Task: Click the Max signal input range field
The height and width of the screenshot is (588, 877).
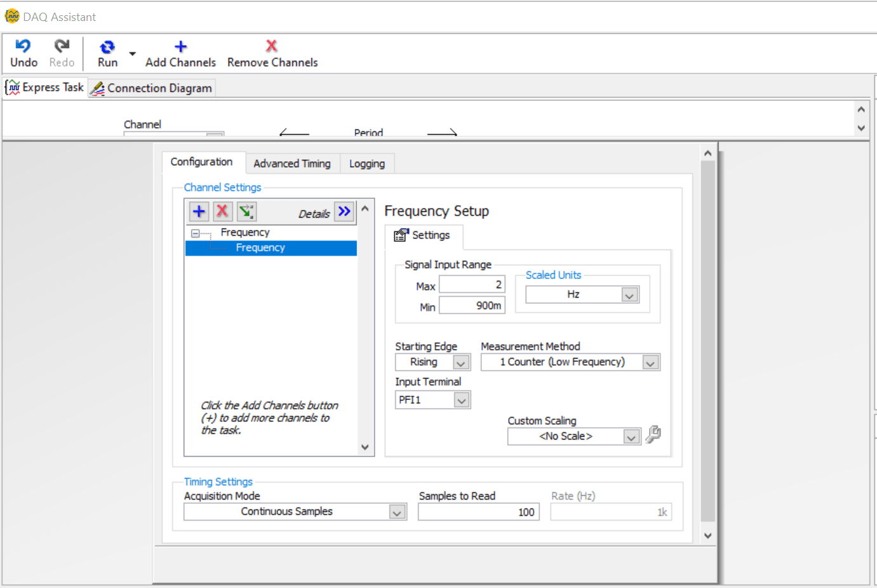Action: [472, 284]
